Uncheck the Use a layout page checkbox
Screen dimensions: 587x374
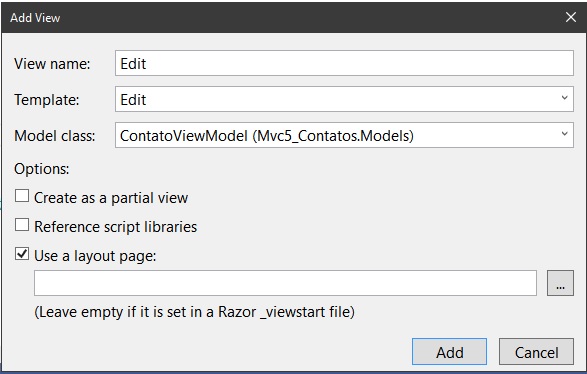(x=22, y=254)
